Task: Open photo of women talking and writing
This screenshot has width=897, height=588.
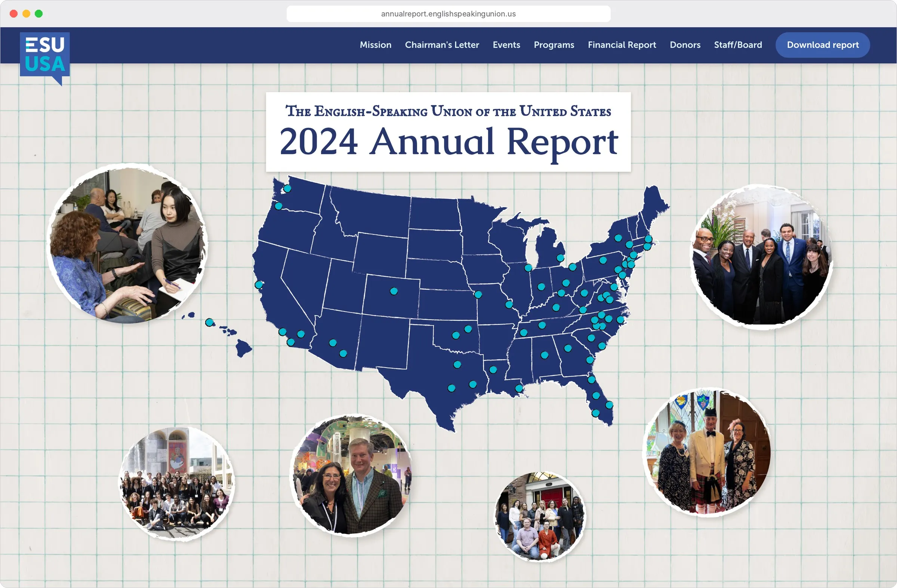Action: click(x=127, y=244)
